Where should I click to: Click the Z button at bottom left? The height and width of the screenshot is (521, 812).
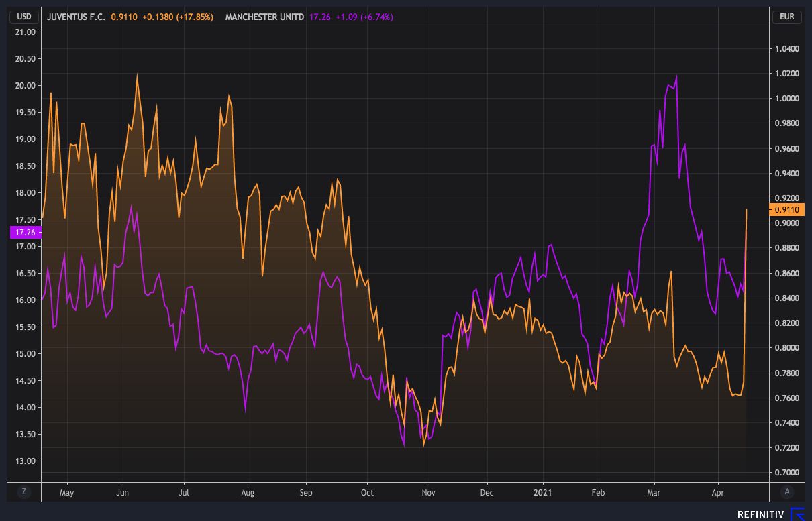(x=24, y=491)
